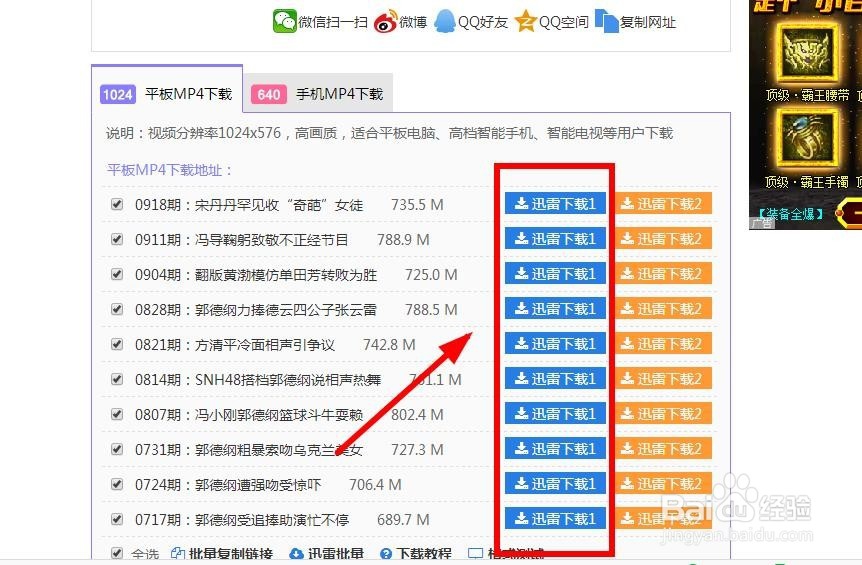The width and height of the screenshot is (862, 565).
Task: Click 迅雷下载2 for the 0731期 row
Action: pos(664,449)
